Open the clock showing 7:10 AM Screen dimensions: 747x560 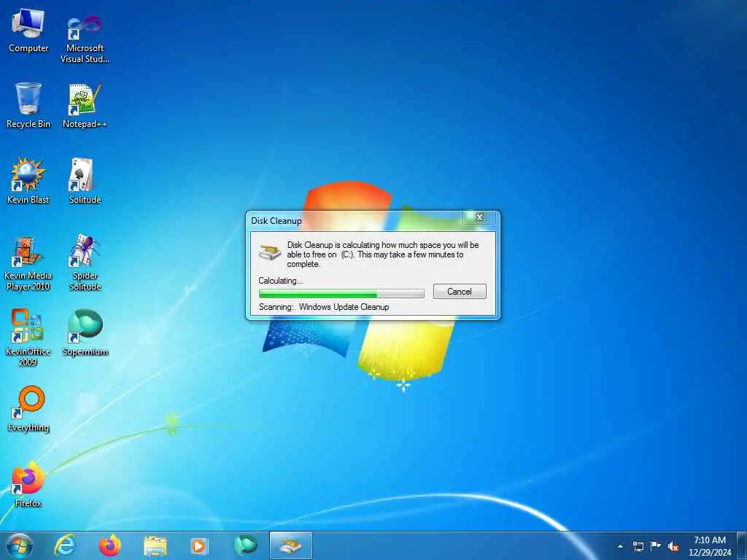(709, 546)
